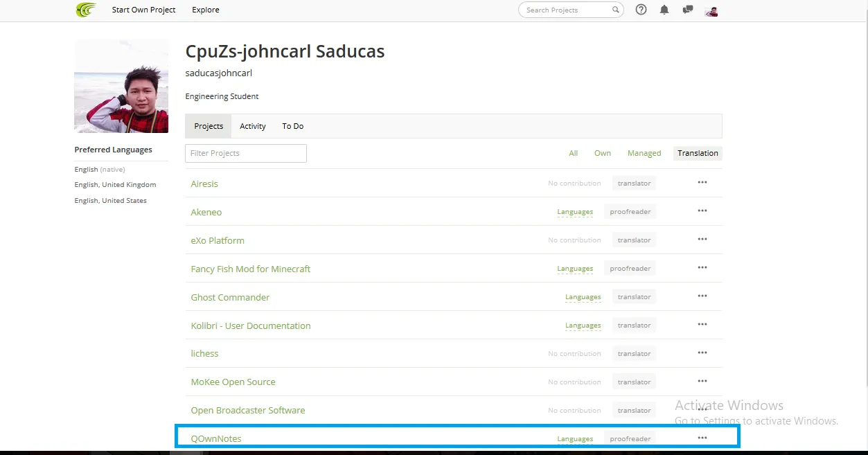Click the Languages link for Kolibri
Screen dimensions: 868x455
pos(583,325)
